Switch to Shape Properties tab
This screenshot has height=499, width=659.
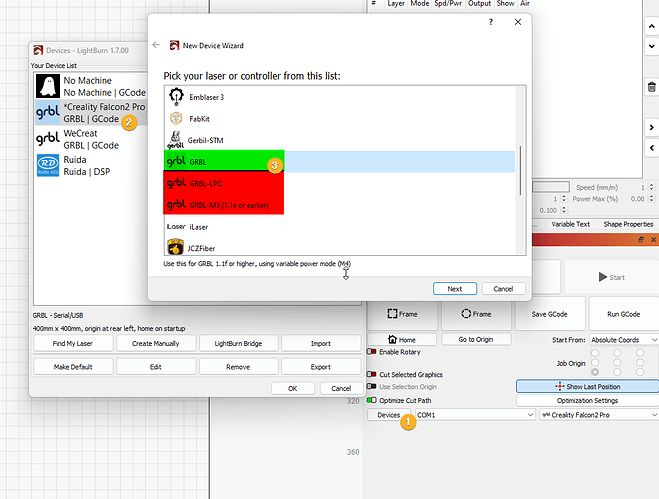point(628,224)
